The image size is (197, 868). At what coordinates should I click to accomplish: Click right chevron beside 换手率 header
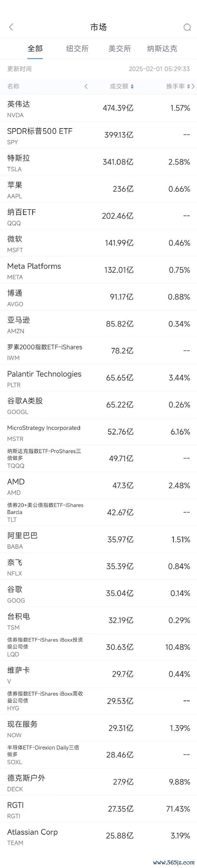193,86
